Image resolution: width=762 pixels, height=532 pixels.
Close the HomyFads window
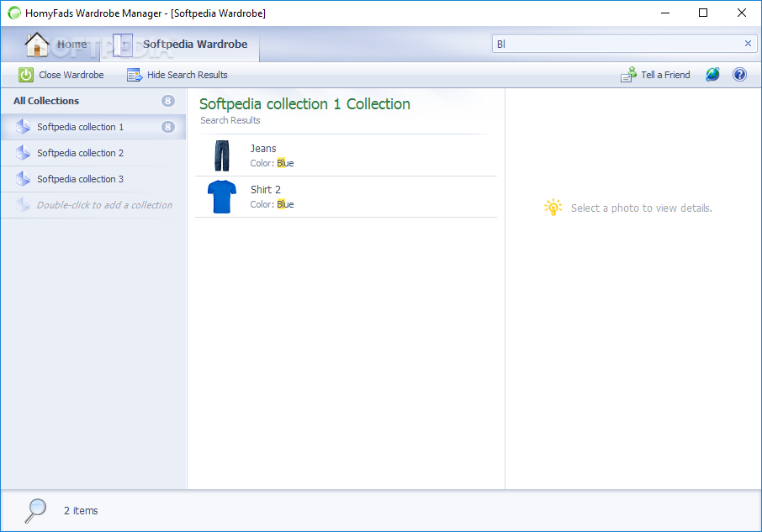(742, 13)
